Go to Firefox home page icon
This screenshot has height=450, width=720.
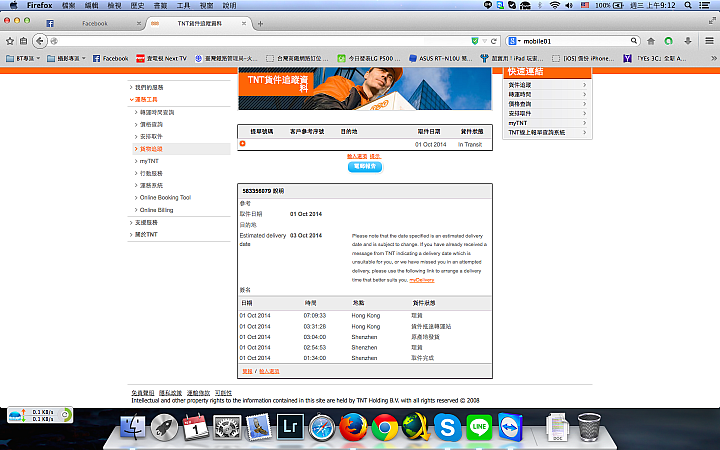click(x=651, y=41)
